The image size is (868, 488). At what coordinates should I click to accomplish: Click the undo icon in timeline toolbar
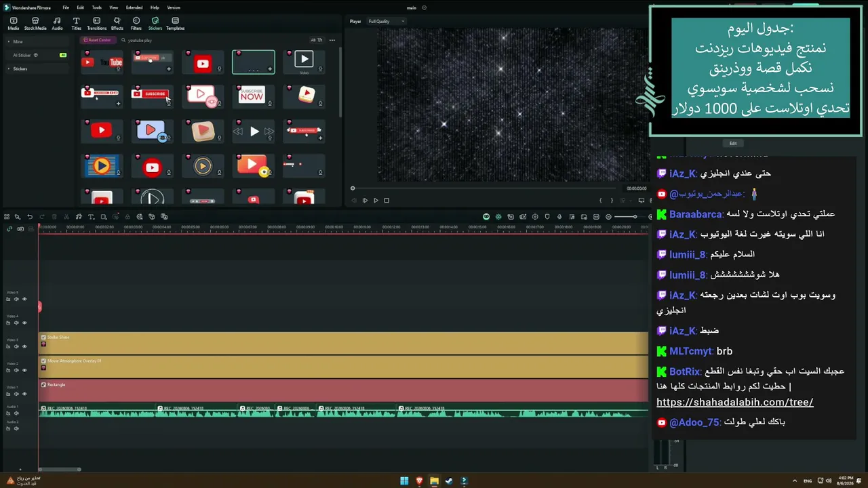pyautogui.click(x=29, y=217)
